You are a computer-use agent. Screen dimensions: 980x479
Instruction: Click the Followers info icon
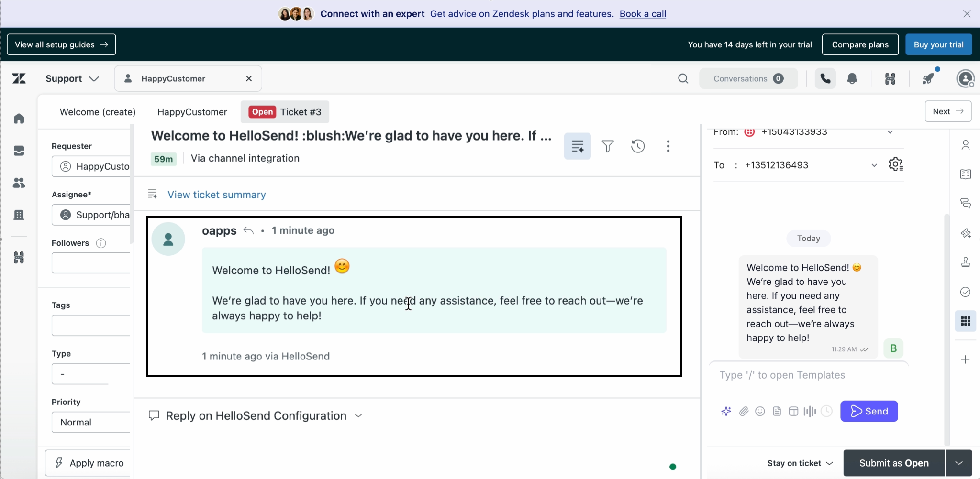[101, 243]
